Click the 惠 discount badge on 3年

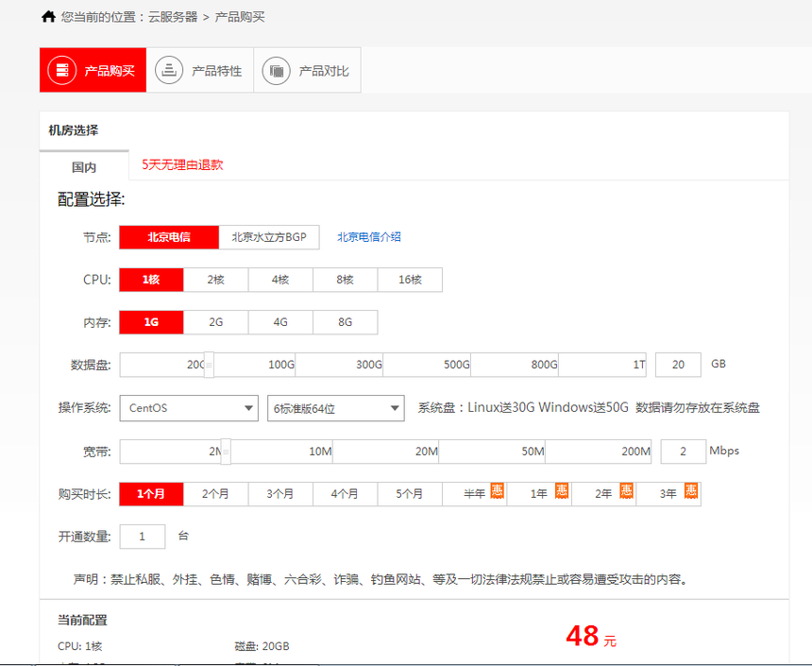click(x=691, y=490)
